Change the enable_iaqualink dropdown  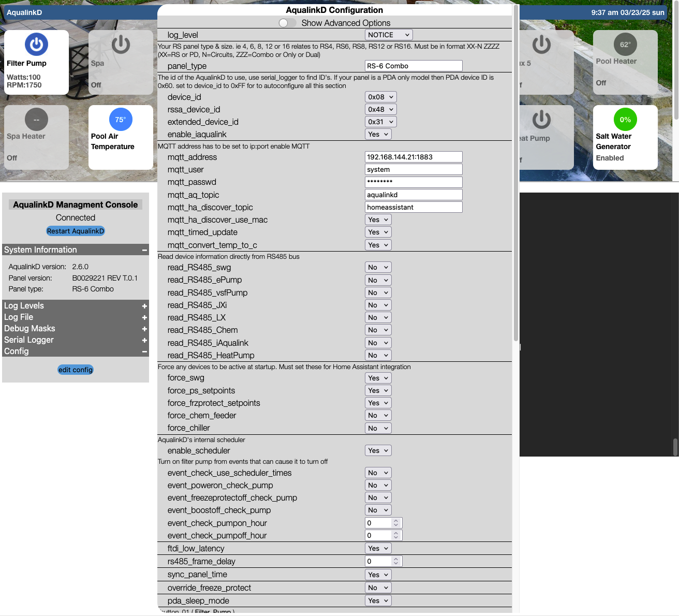tap(378, 134)
